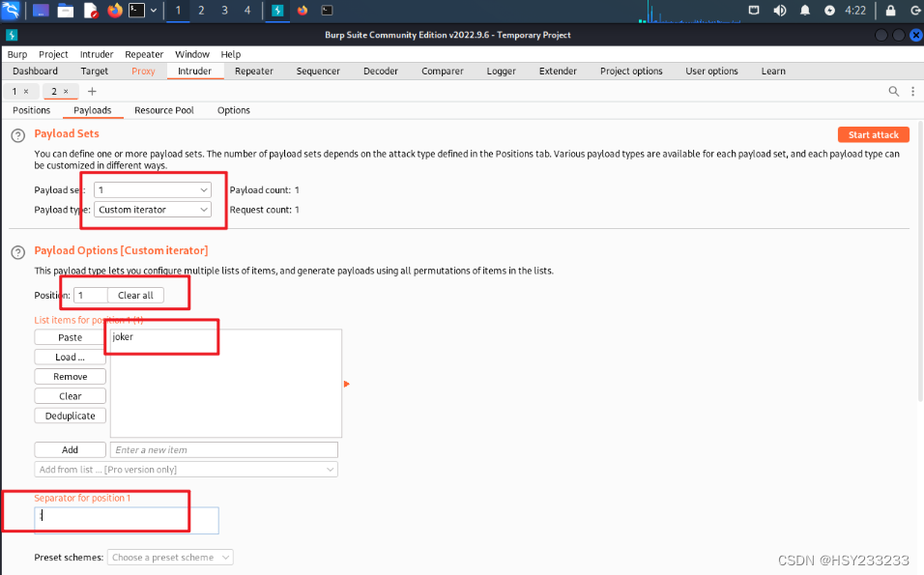Screen dimensions: 924x575
Task: Open the terminal emulator panel icon
Action: [x=136, y=10]
